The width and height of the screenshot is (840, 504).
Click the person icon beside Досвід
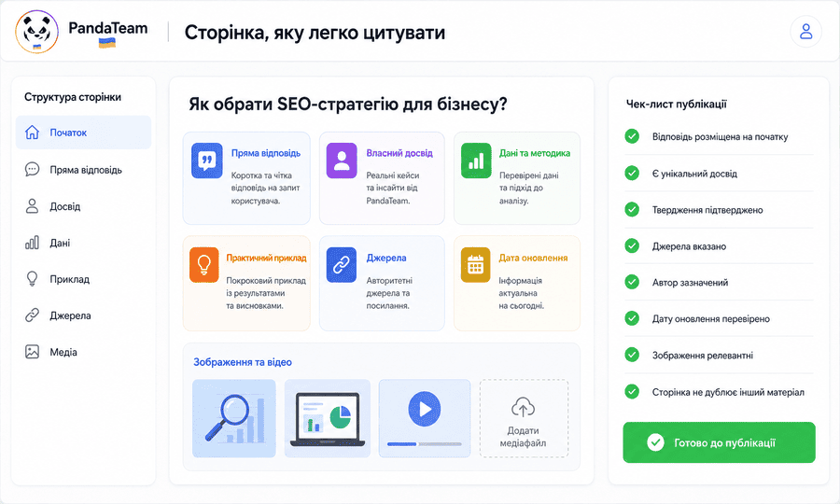pos(32,206)
